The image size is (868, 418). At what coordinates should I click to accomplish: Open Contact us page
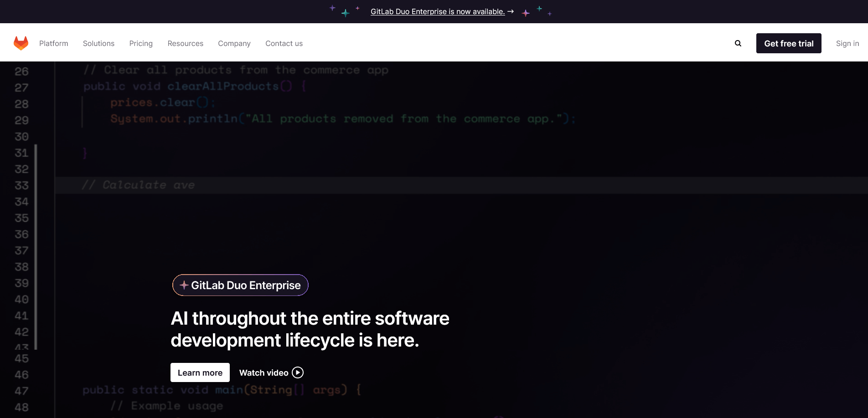pos(284,43)
